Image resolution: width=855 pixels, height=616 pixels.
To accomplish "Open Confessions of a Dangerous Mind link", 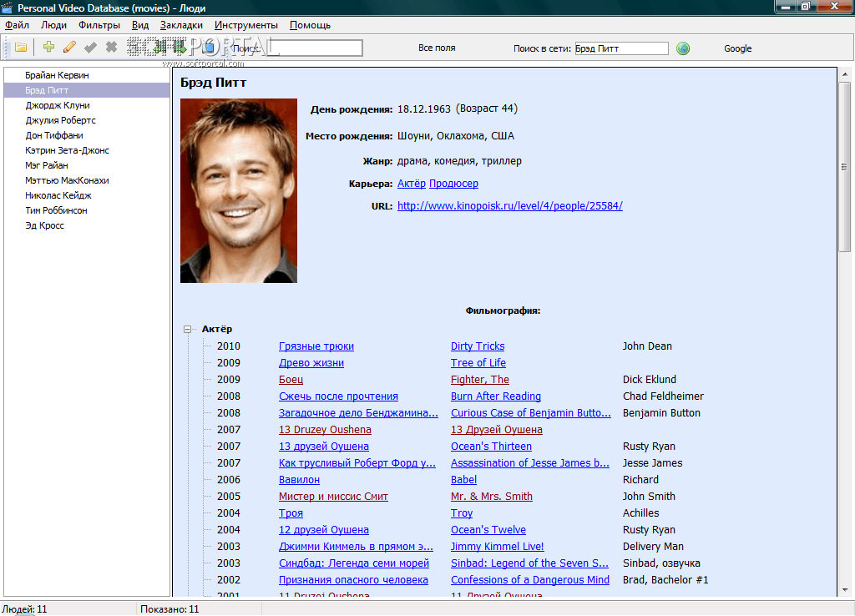I will pyautogui.click(x=530, y=580).
